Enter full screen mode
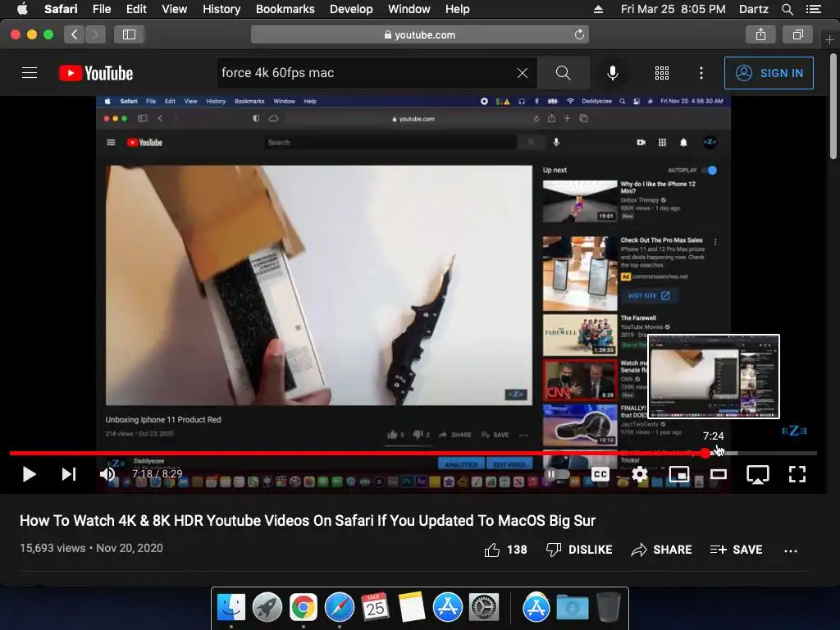Image resolution: width=840 pixels, height=630 pixels. point(797,474)
